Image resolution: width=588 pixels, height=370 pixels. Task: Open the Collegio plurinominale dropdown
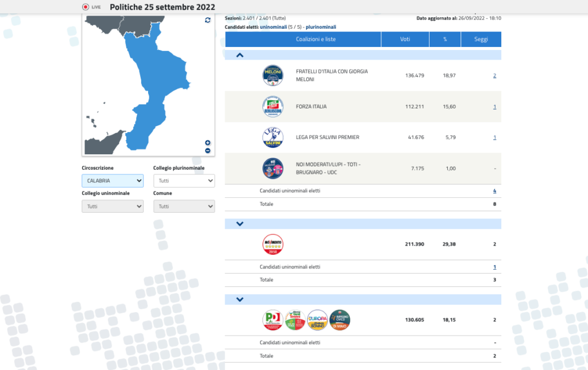click(184, 181)
